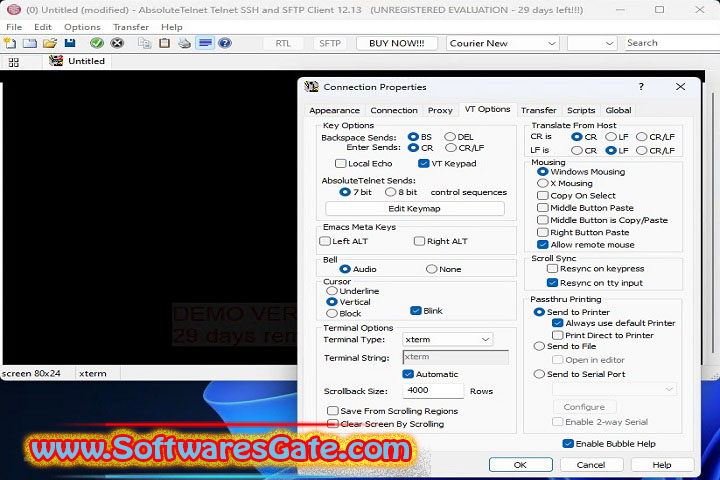Click the Untitled tab's session icon
The height and width of the screenshot is (480, 720).
coord(56,61)
